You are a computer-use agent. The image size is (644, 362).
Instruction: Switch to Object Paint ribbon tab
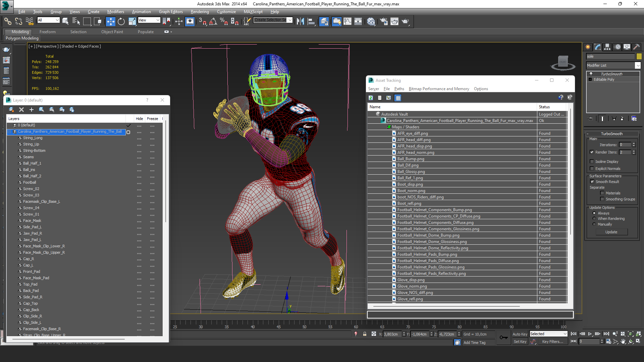pos(112,32)
